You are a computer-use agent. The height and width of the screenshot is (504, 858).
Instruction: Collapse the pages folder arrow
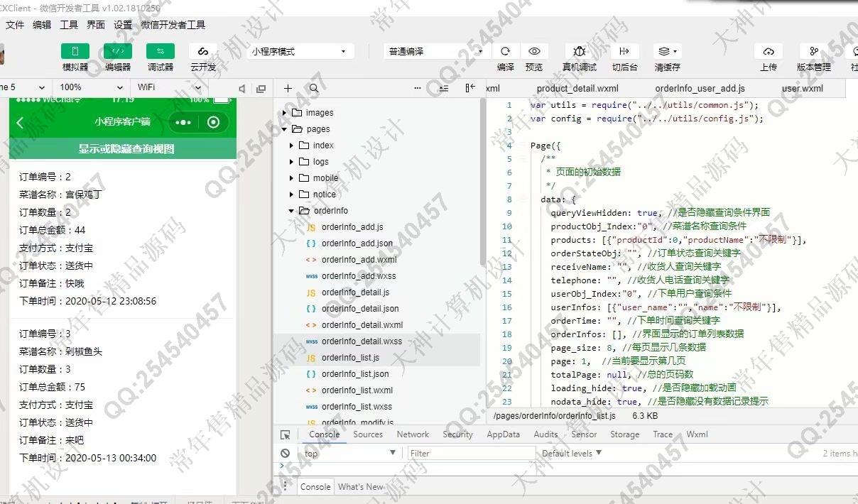pyautogui.click(x=285, y=129)
